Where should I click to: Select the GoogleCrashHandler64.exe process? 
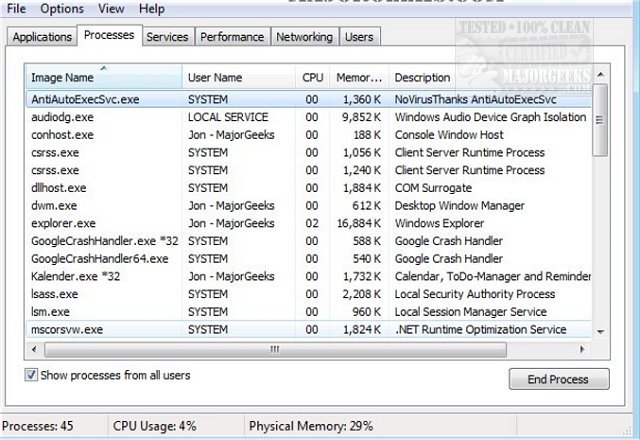coord(309,258)
